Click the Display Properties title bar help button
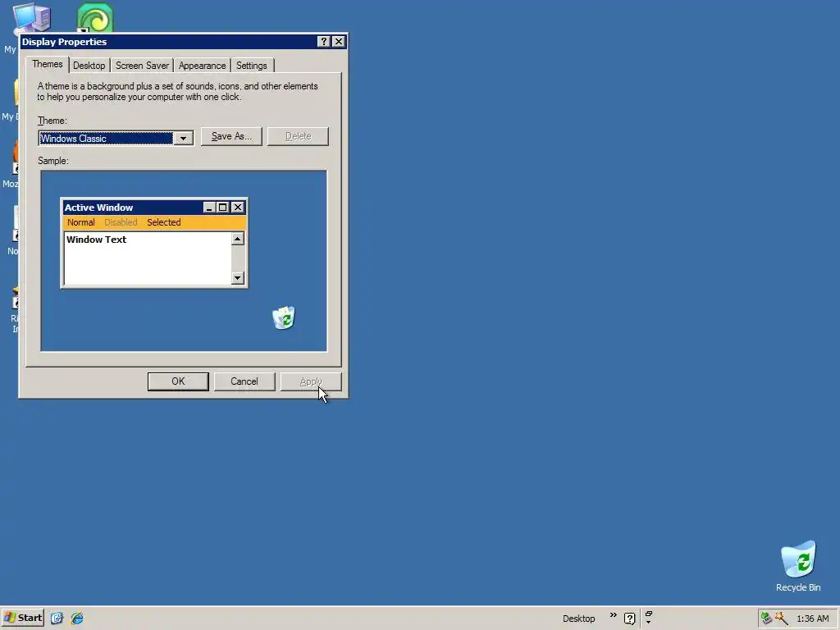Image resolution: width=840 pixels, height=630 pixels. point(323,41)
